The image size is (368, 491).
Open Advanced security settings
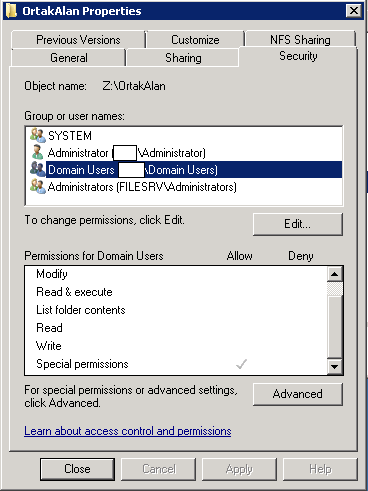click(x=298, y=394)
